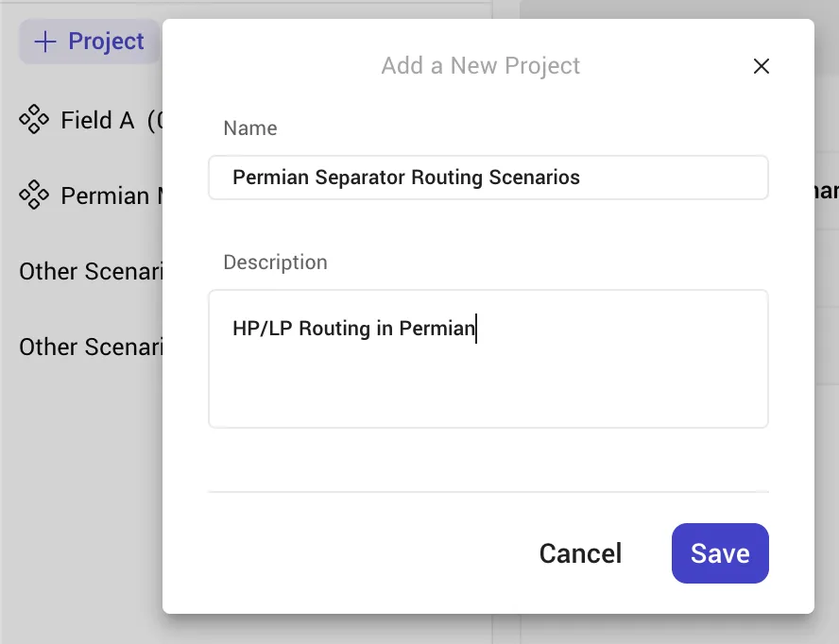The width and height of the screenshot is (839, 644).
Task: Cancel the new project dialog
Action: pos(580,553)
